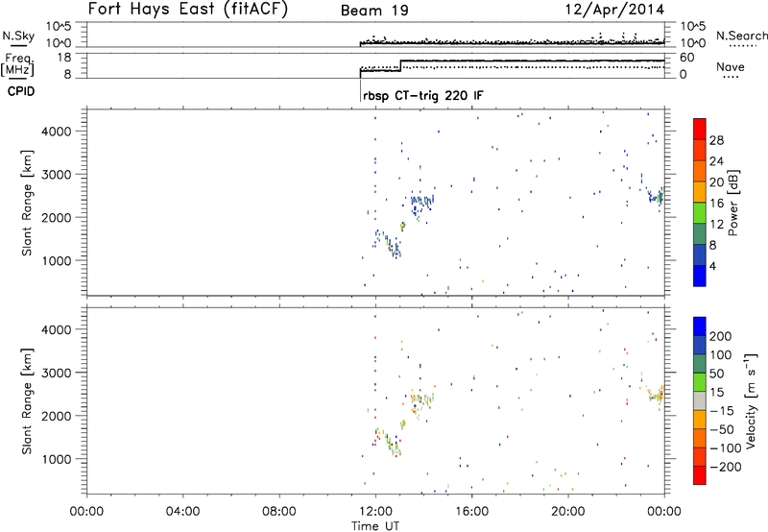This screenshot has height=532, width=768.
Task: Click the '12:00' time axis tick label
Action: coord(375,512)
